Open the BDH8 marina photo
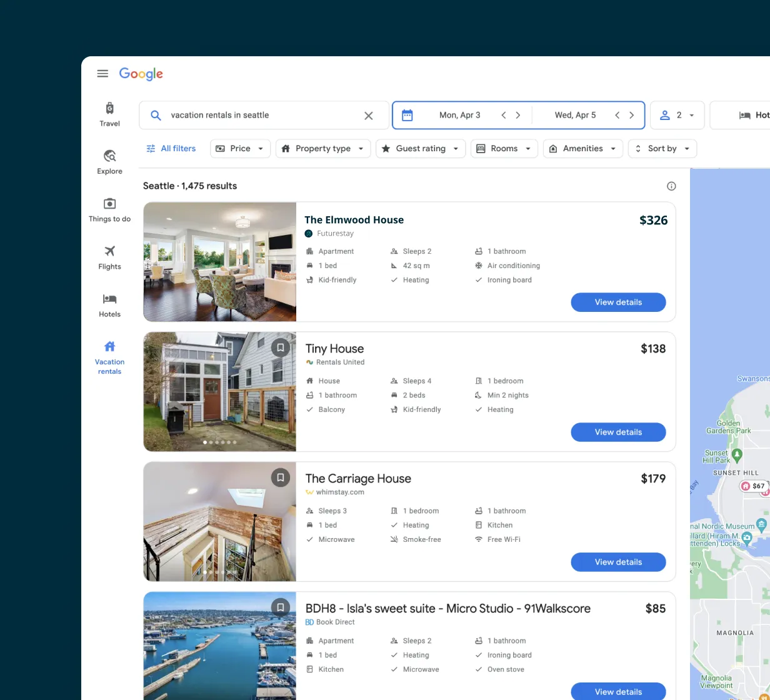The width and height of the screenshot is (770, 700). click(220, 646)
